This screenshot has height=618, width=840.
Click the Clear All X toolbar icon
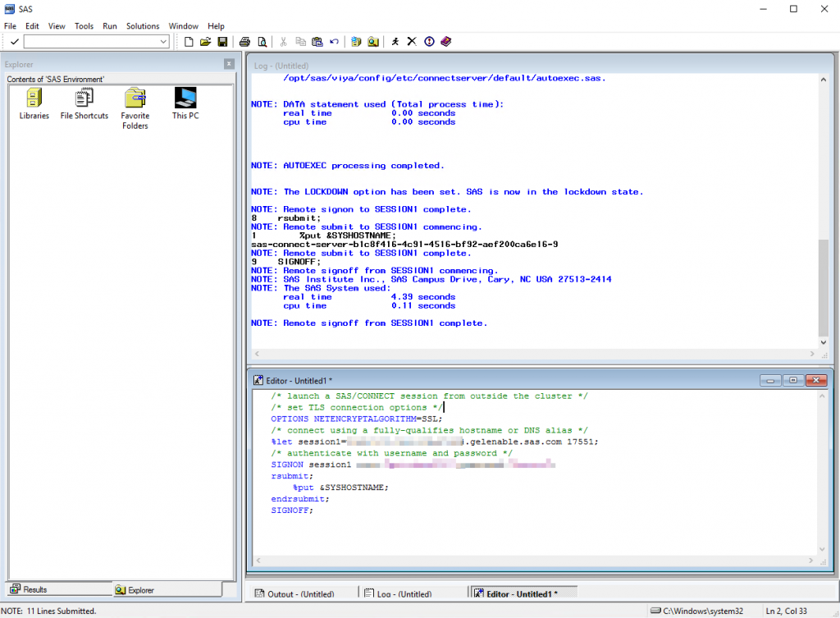(x=412, y=42)
